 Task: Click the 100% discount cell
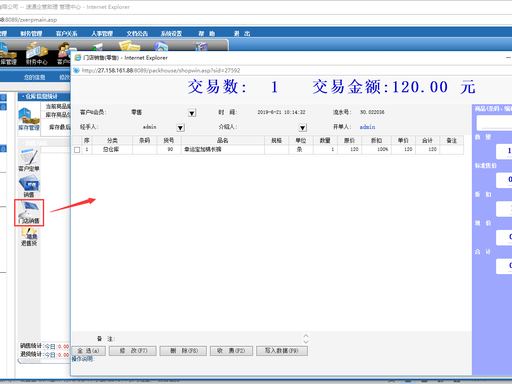(x=377, y=149)
